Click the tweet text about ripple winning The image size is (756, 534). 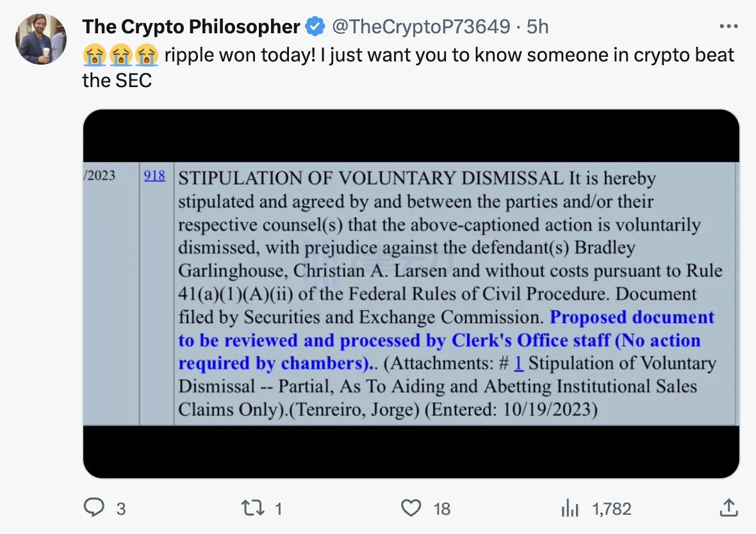click(x=448, y=55)
